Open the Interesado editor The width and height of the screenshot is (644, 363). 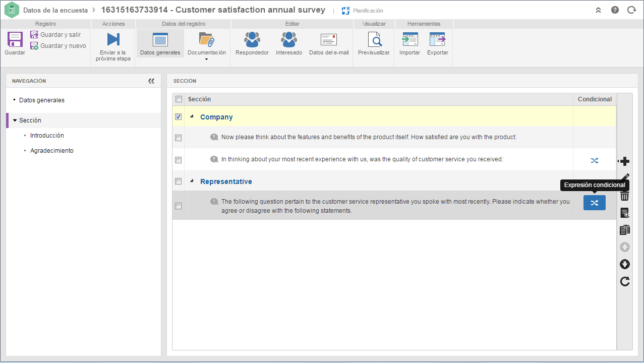[289, 43]
